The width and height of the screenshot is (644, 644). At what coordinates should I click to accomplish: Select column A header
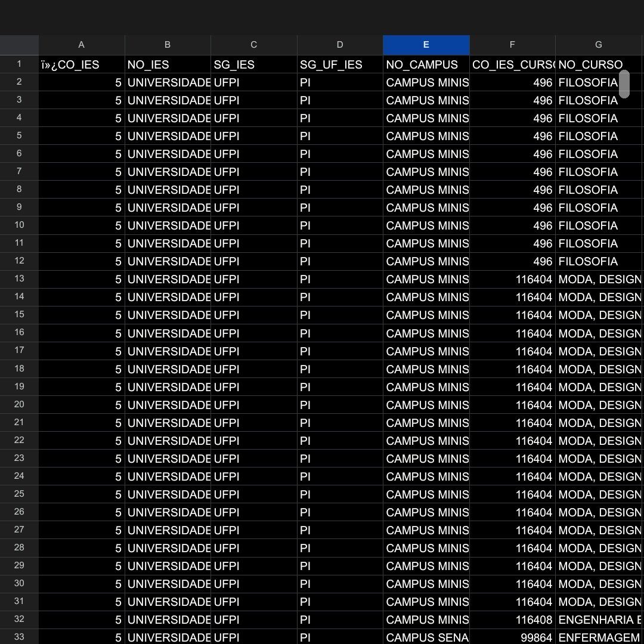[x=81, y=45]
